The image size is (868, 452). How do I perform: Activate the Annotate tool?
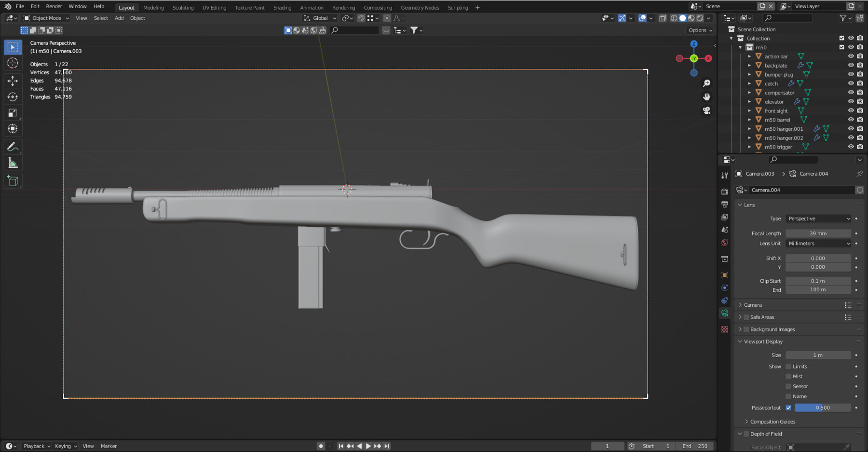pos(13,147)
